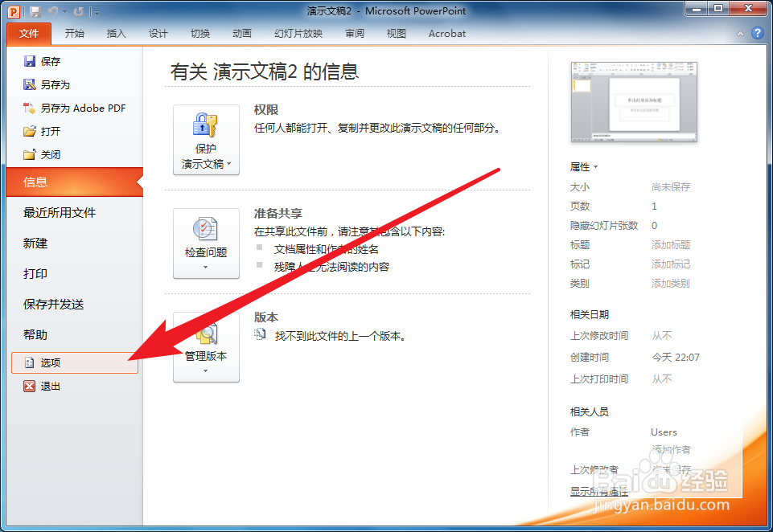Viewport: 773px width, 532px height.
Task: Switch to the 审阅 tab
Action: 355,34
